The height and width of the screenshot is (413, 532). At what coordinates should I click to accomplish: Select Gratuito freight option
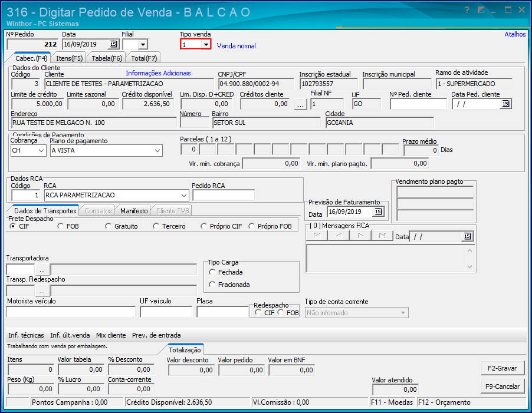click(x=109, y=226)
